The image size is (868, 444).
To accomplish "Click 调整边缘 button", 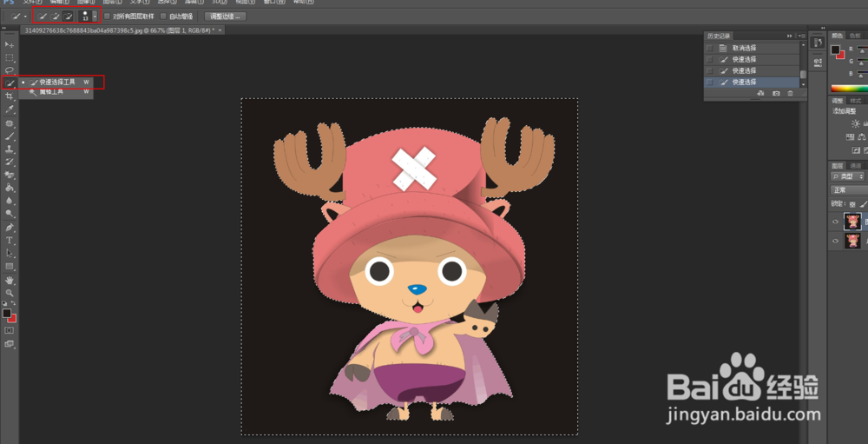I will pos(225,17).
